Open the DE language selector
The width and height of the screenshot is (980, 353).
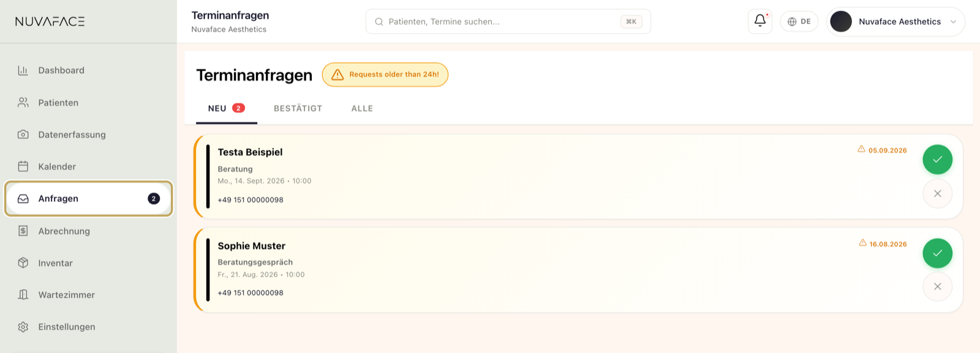point(799,21)
